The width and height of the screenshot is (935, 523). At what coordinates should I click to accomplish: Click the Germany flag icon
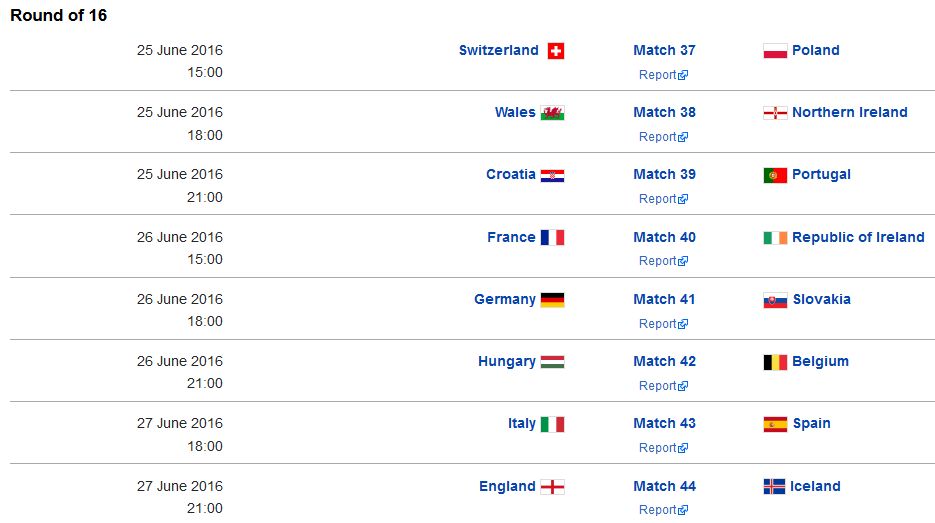552,300
